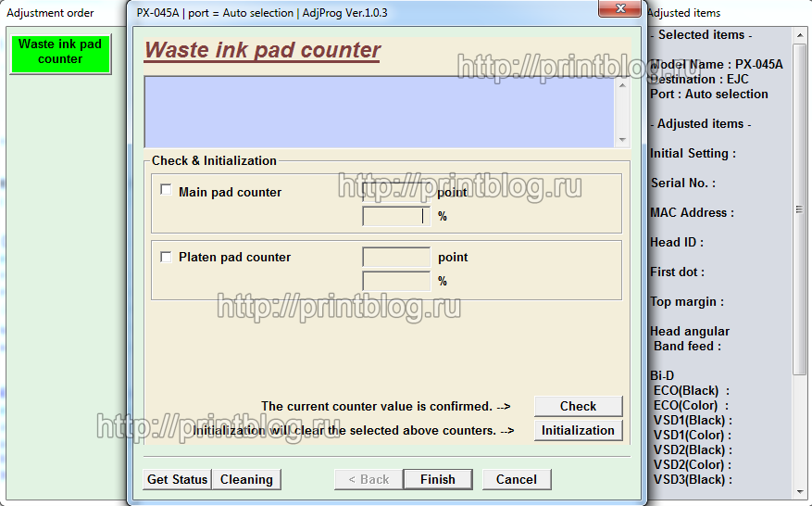Click the '- Adjusted items -' heading
This screenshot has height=506, width=812.
coord(700,124)
